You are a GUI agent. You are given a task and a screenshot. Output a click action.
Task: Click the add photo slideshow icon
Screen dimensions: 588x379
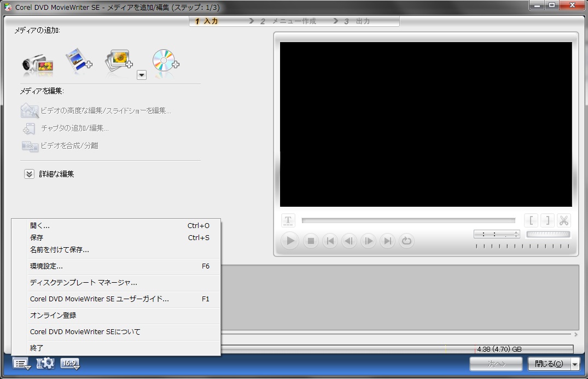pos(119,61)
